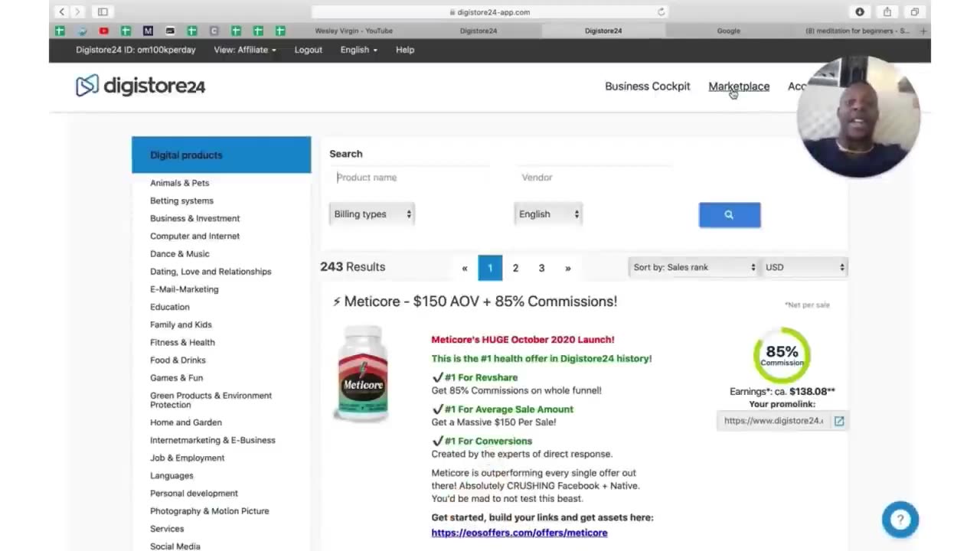The image size is (980, 551).
Task: Click the Meticore bottle image
Action: (361, 374)
